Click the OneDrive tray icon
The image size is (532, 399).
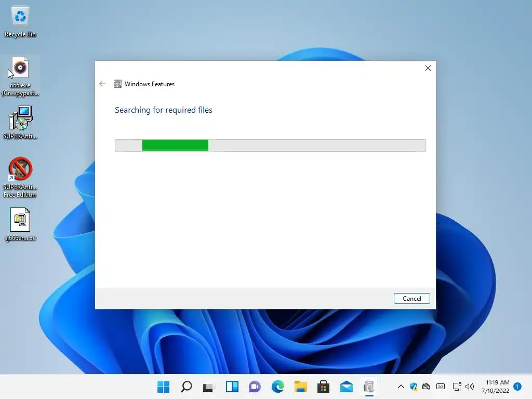click(x=426, y=387)
